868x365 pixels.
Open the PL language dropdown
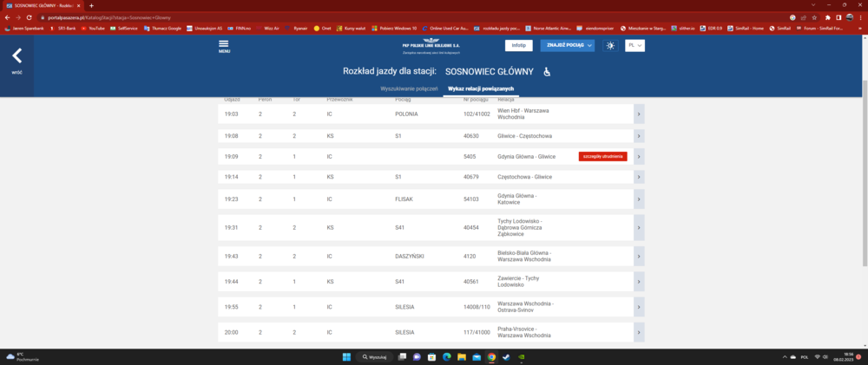coord(635,45)
